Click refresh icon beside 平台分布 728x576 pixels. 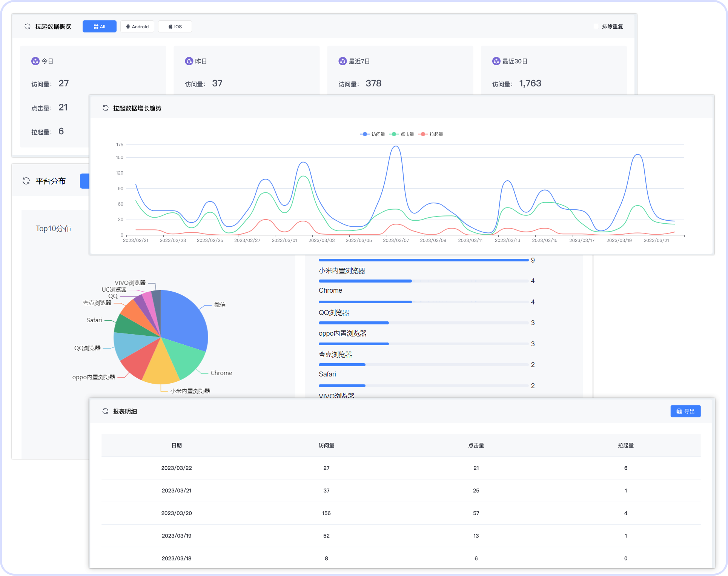click(26, 181)
